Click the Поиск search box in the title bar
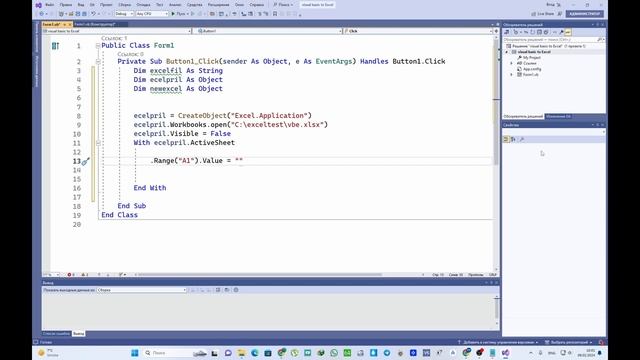The image size is (640, 360). pos(284,5)
